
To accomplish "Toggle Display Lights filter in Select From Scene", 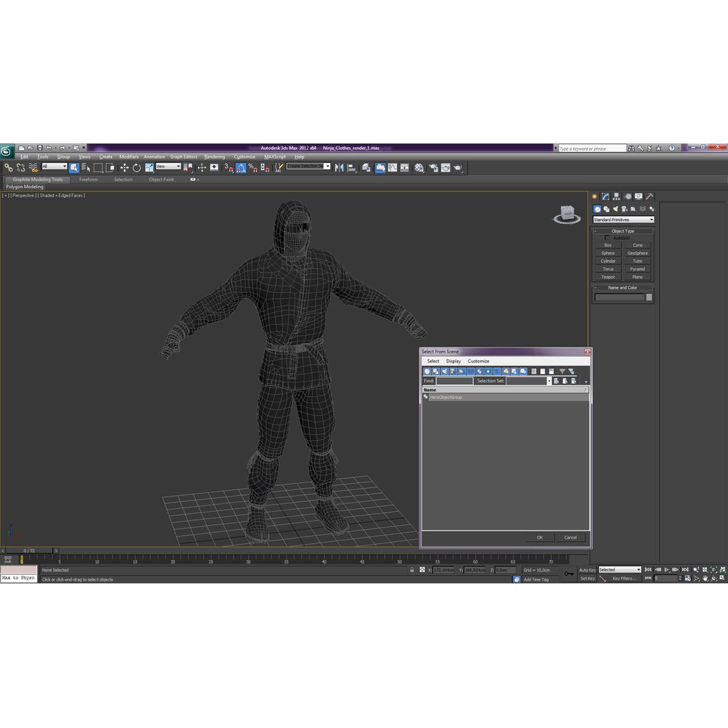I will pyautogui.click(x=444, y=371).
